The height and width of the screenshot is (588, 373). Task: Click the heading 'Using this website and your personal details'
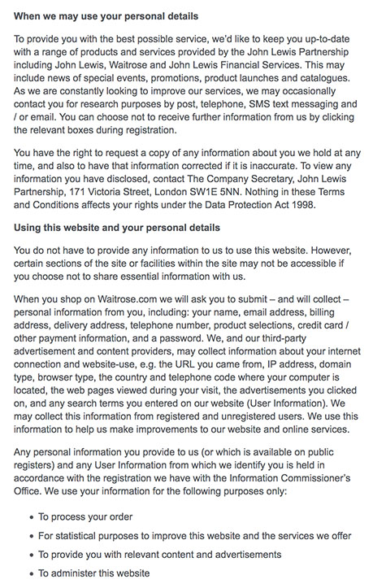117,228
